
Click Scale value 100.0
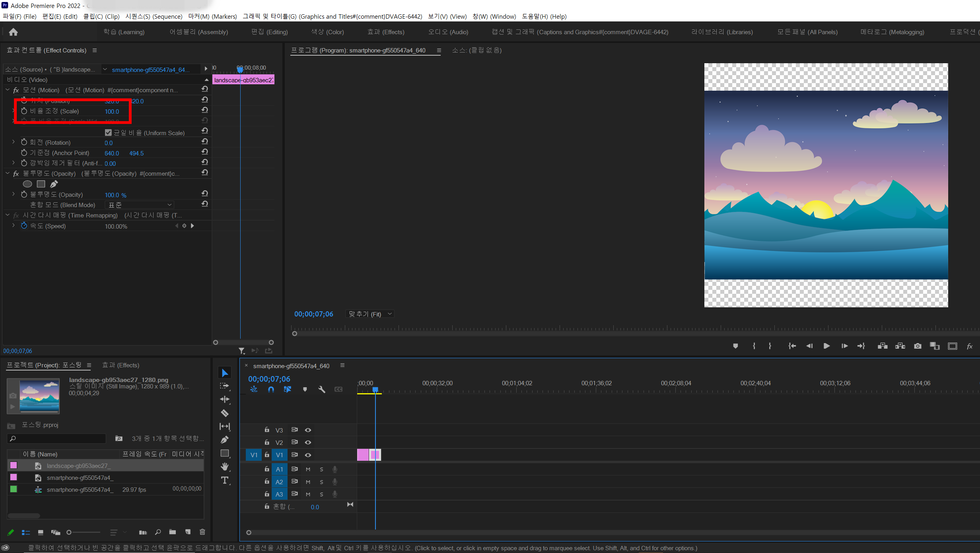(x=112, y=111)
